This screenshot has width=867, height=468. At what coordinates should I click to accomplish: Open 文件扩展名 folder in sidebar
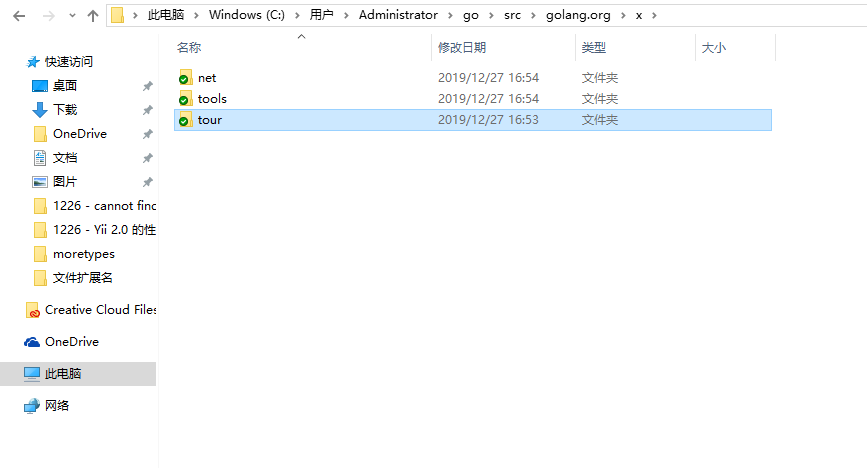click(82, 278)
